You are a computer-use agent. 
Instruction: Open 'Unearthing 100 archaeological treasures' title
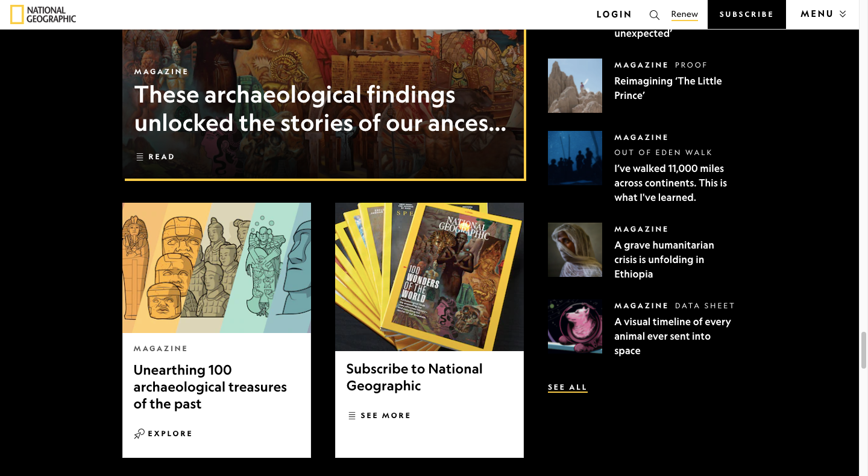[210, 387]
